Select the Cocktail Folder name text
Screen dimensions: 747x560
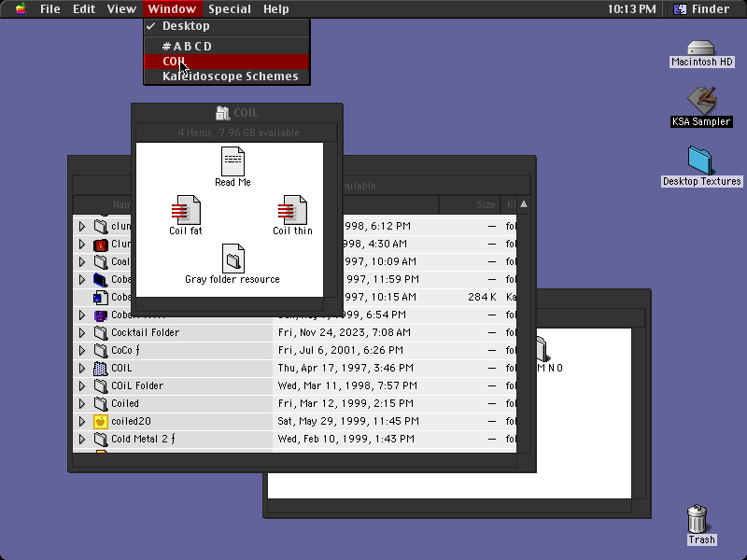[146, 332]
